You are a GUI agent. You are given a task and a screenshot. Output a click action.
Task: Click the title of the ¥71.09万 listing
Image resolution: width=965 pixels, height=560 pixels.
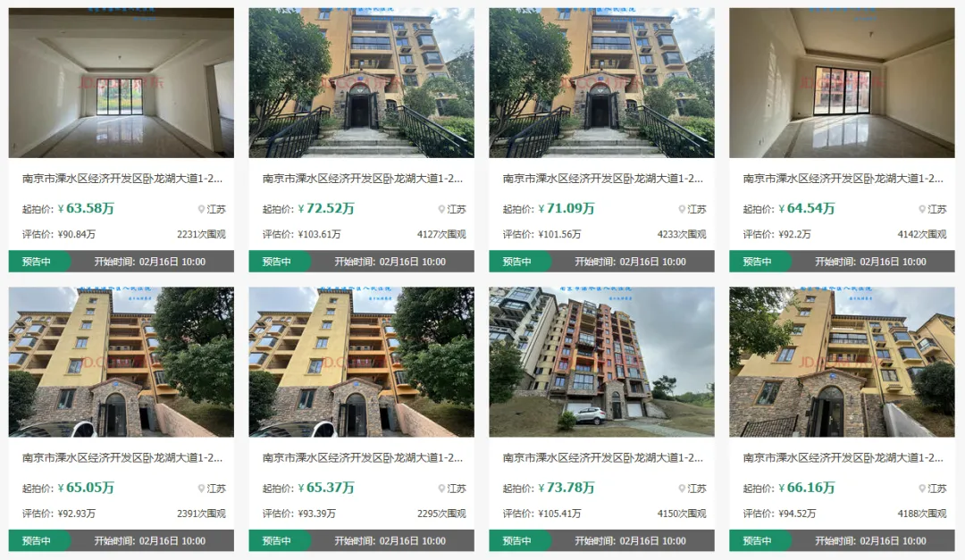coord(602,179)
